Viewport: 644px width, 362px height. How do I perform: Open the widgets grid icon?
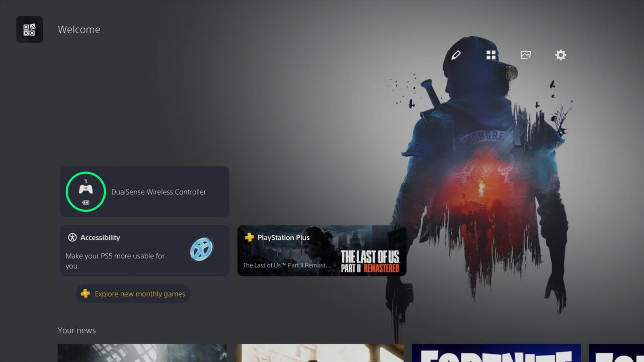(x=491, y=55)
